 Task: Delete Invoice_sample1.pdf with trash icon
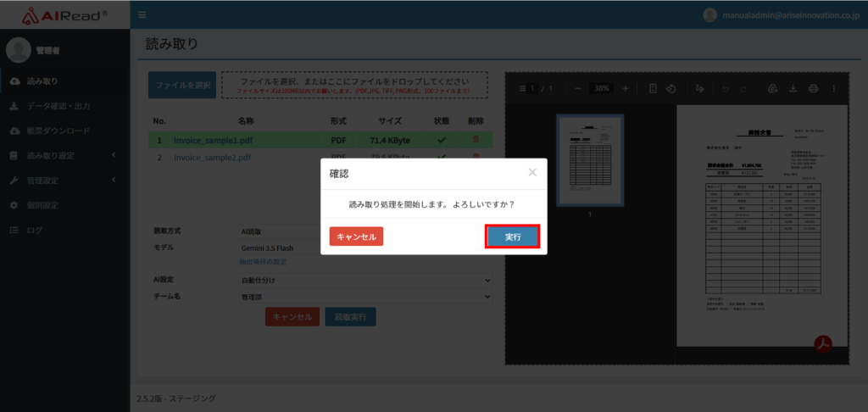(x=476, y=140)
